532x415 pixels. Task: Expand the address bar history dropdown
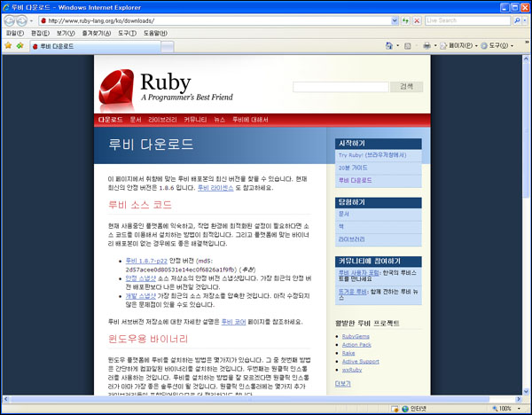(x=395, y=20)
